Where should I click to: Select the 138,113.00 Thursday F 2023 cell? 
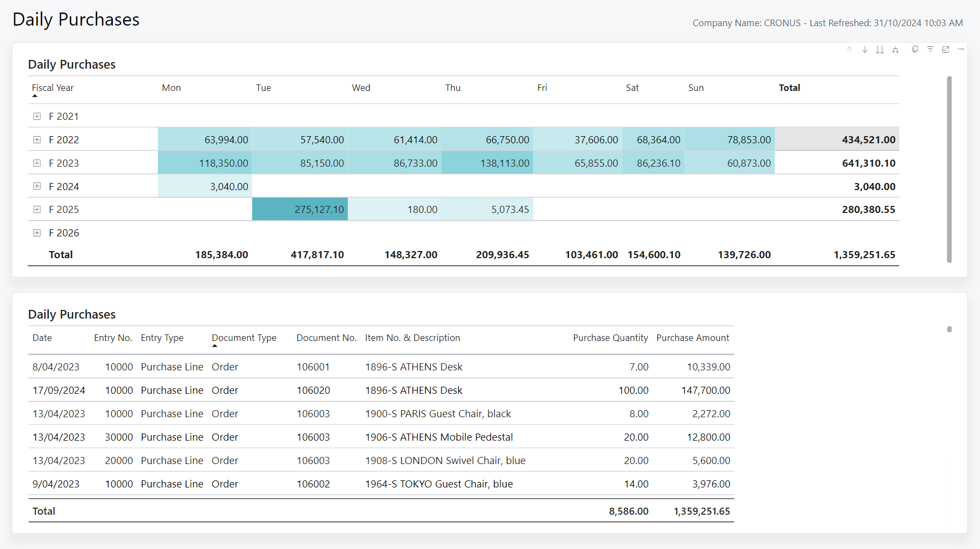click(487, 163)
